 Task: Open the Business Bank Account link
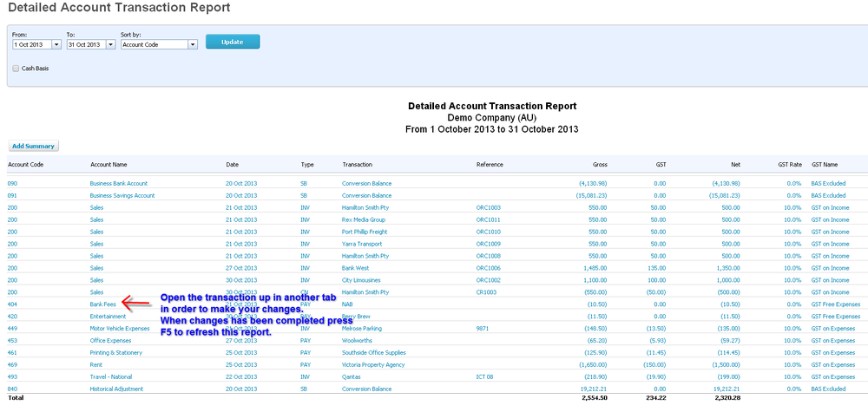click(119, 183)
